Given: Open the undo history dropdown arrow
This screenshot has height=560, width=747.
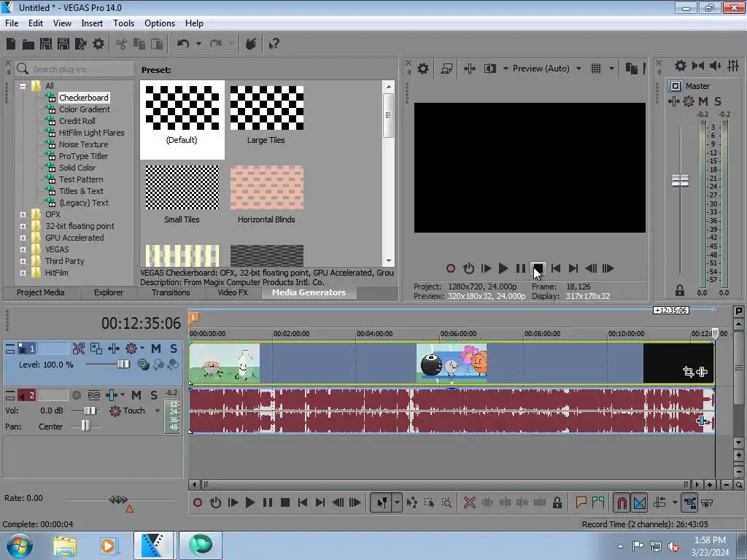Looking at the screenshot, I should [x=198, y=44].
